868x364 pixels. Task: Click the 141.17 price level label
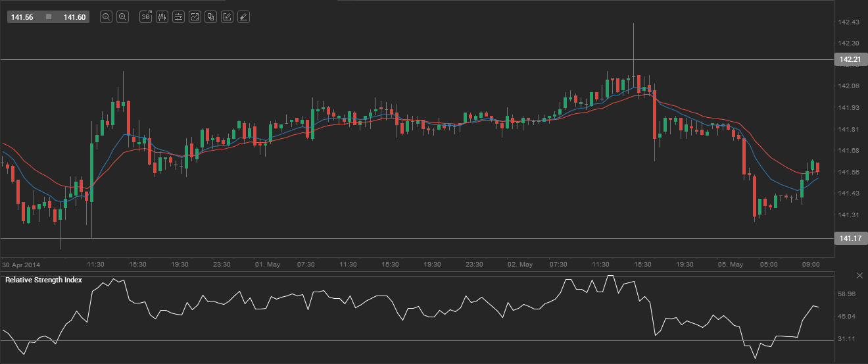click(850, 238)
